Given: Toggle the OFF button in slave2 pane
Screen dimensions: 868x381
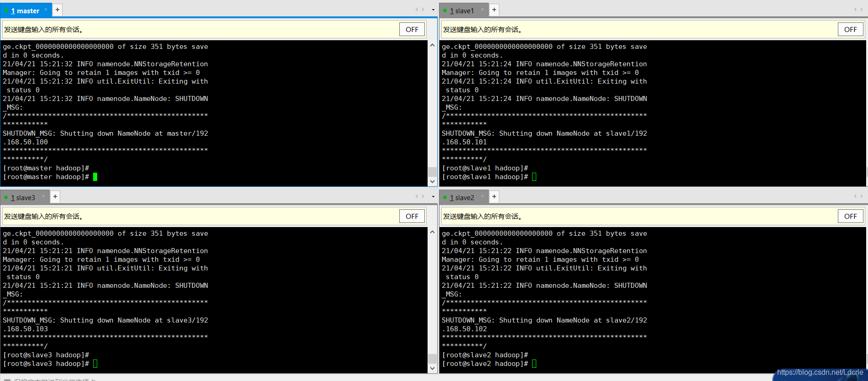Looking at the screenshot, I should (x=851, y=216).
